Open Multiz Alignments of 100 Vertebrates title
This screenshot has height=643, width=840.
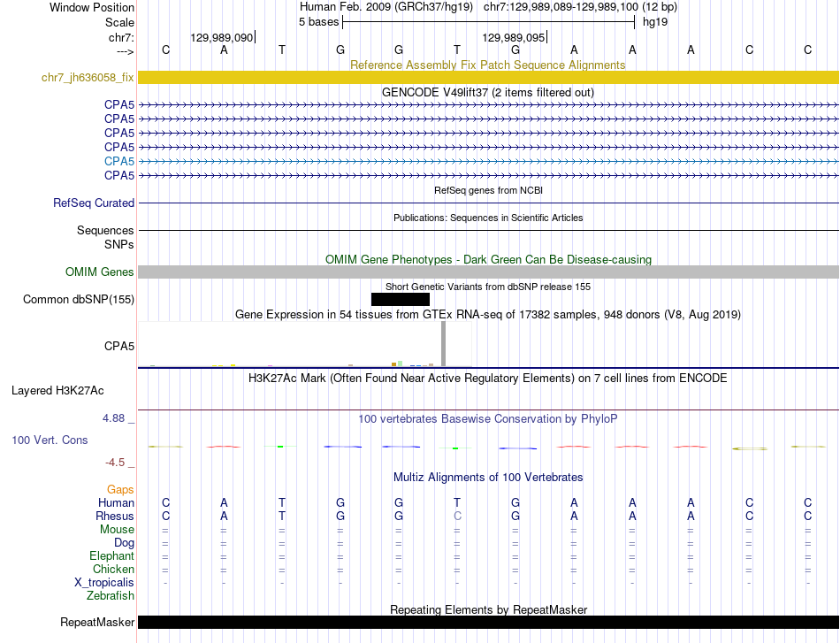coord(488,477)
